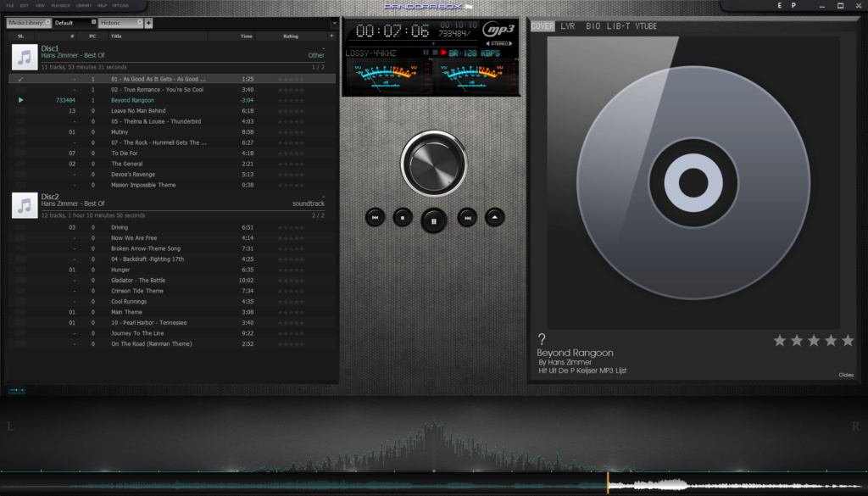Image resolution: width=868 pixels, height=496 pixels.
Task: Skip to previous track with transport button
Action: [375, 218]
